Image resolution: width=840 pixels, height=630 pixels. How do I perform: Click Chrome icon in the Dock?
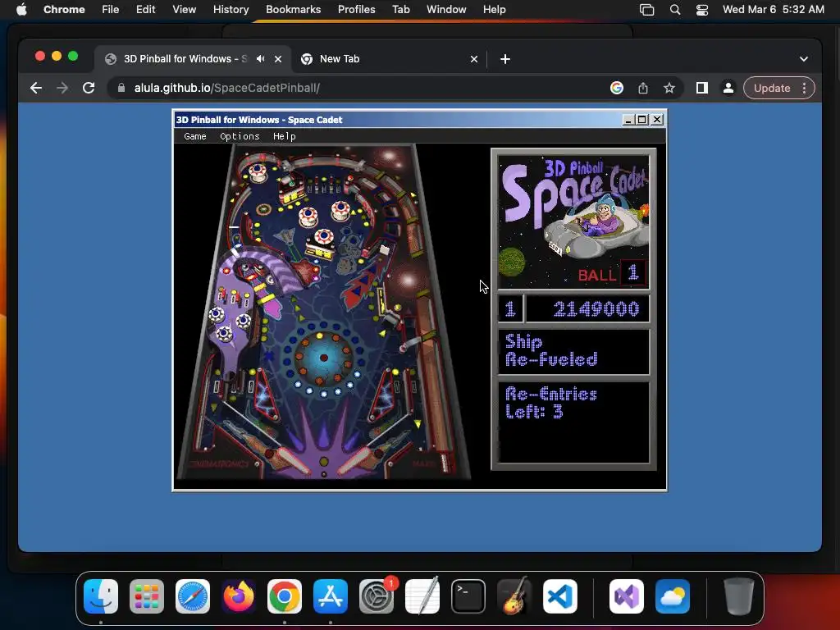coord(285,596)
